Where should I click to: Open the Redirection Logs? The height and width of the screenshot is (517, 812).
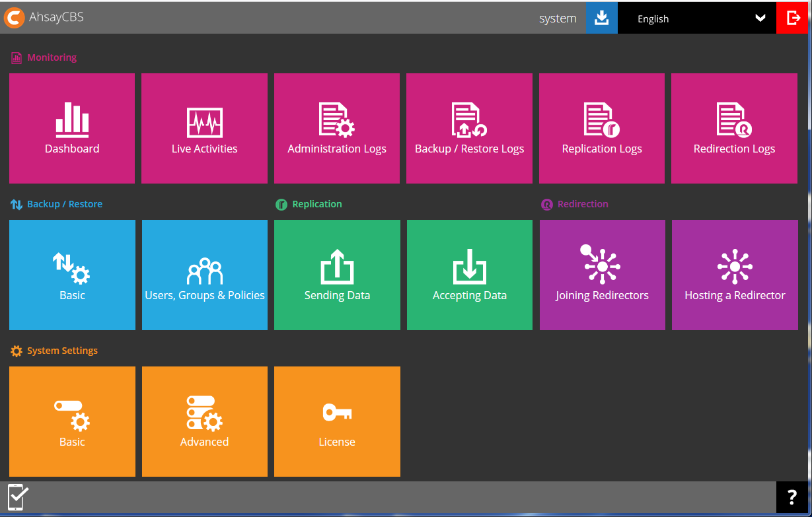click(x=734, y=128)
